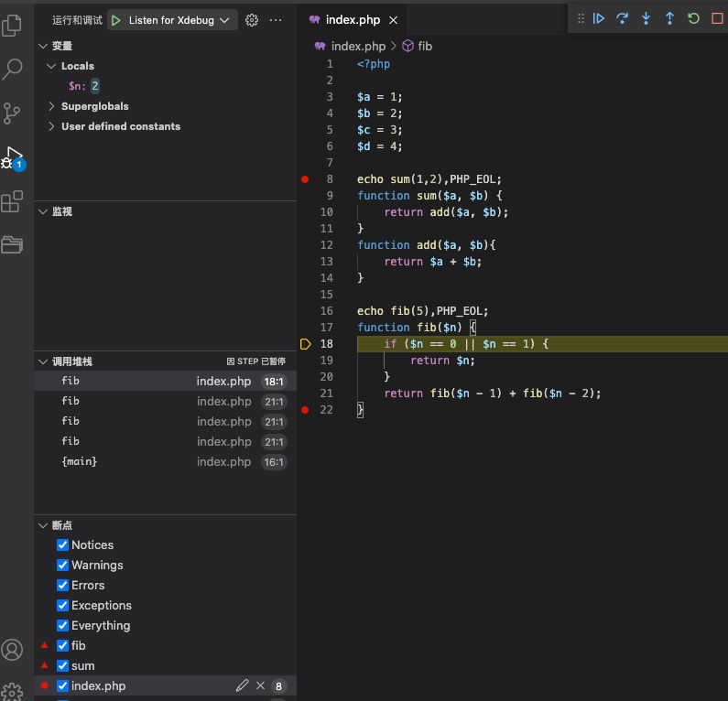
Task: Step over in debug toolbar
Action: (622, 18)
